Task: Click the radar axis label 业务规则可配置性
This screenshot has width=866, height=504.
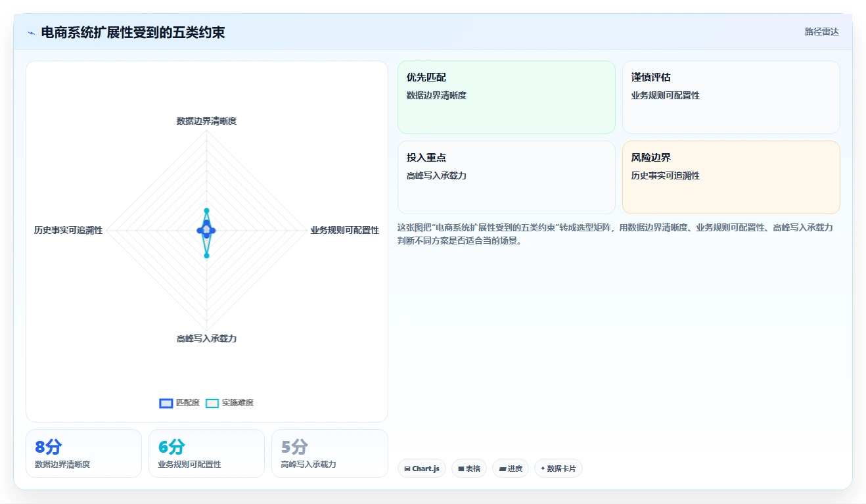Action: point(345,230)
